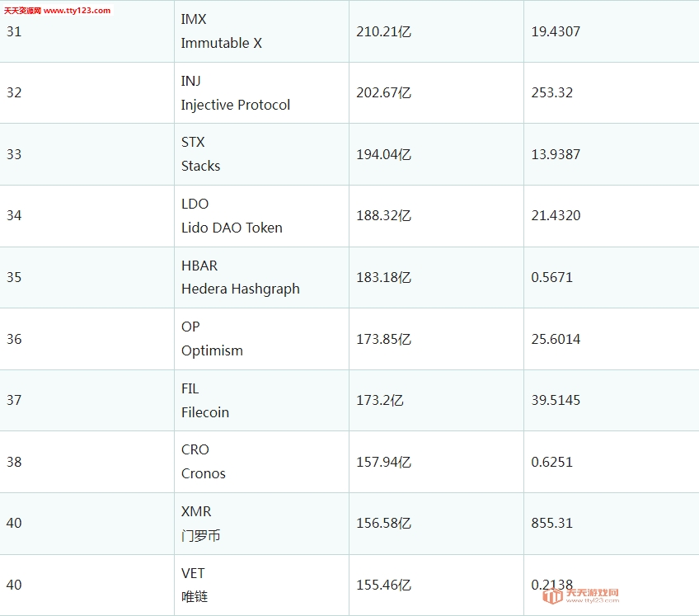Click the price 13.9387
The height and width of the screenshot is (616, 699).
click(556, 154)
